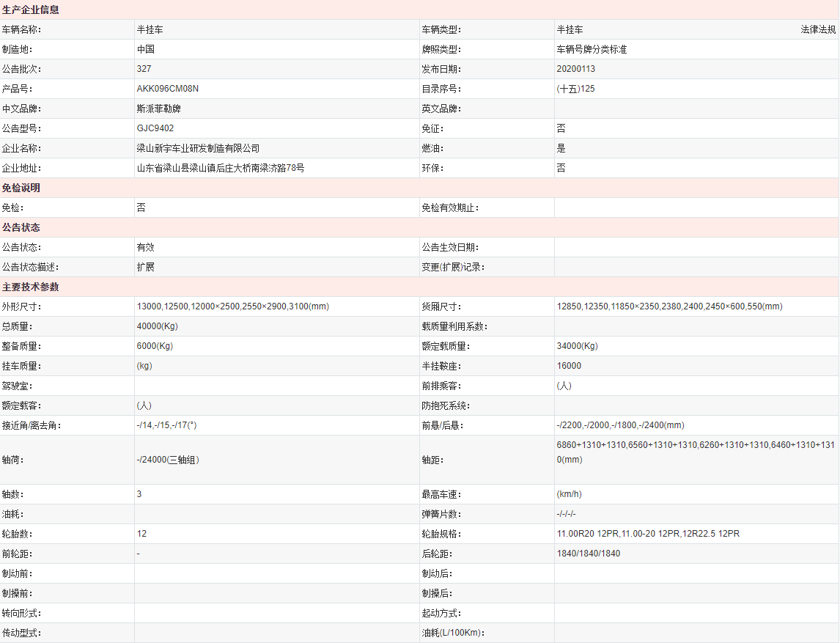Click the wheelbase 轴距 value text
The width and height of the screenshot is (840, 643).
pos(696,452)
